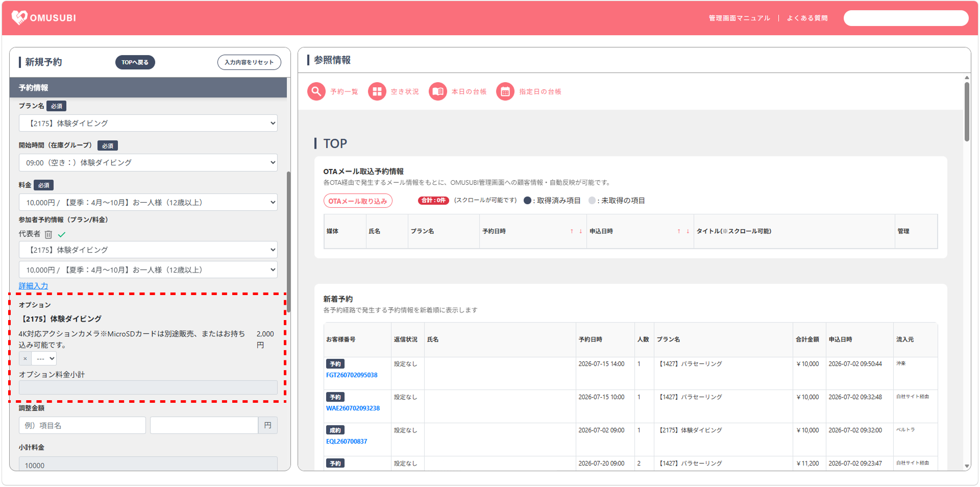The height and width of the screenshot is (487, 980).
Task: Sort 申込日時 column ascending with up arrow
Action: (679, 231)
